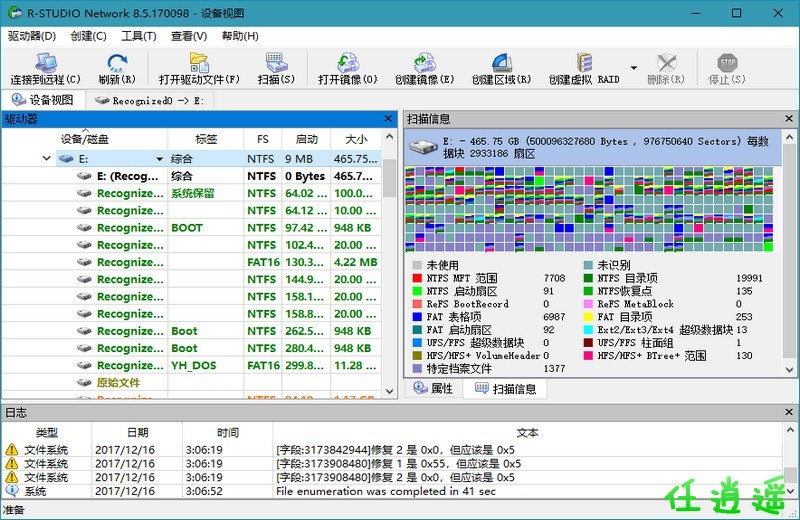Select the YH_DOS FAT16 partition row
Screen dimensions: 800x520
(192, 365)
